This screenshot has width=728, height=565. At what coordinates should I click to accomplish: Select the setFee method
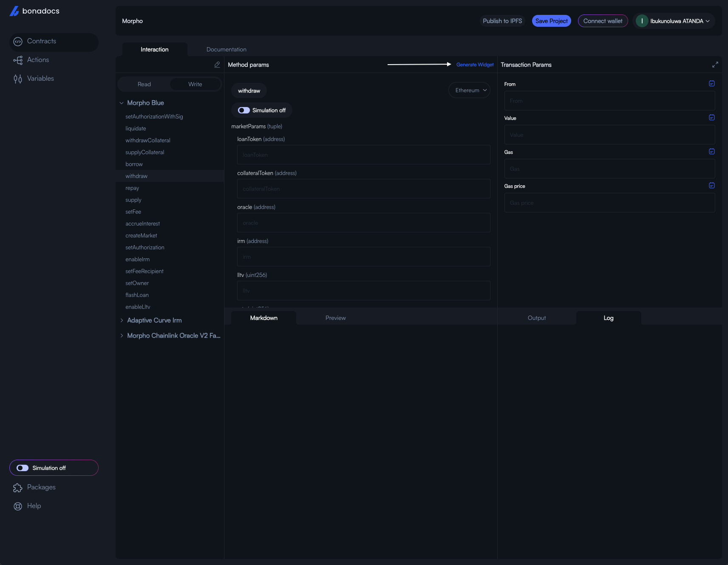tap(170, 212)
